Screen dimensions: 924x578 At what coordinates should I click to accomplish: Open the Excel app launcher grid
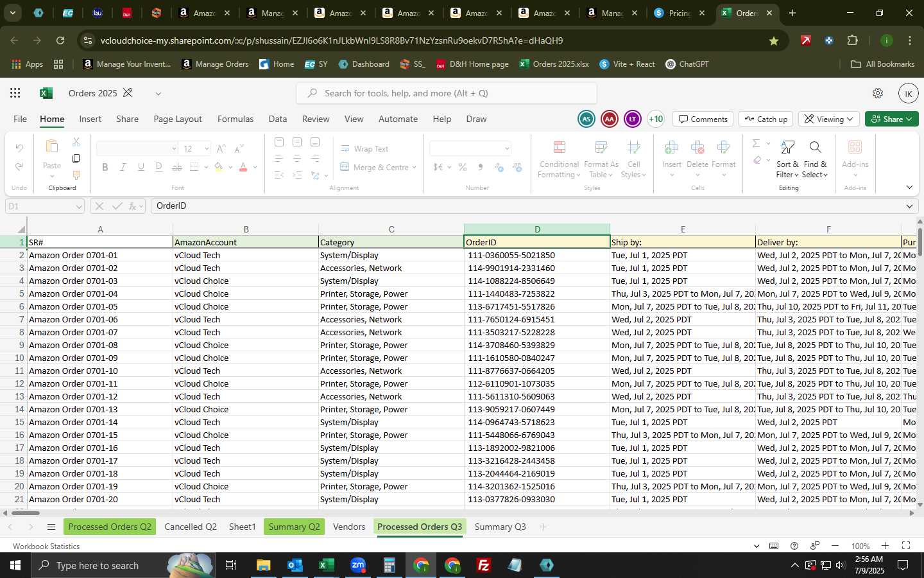[x=15, y=93]
